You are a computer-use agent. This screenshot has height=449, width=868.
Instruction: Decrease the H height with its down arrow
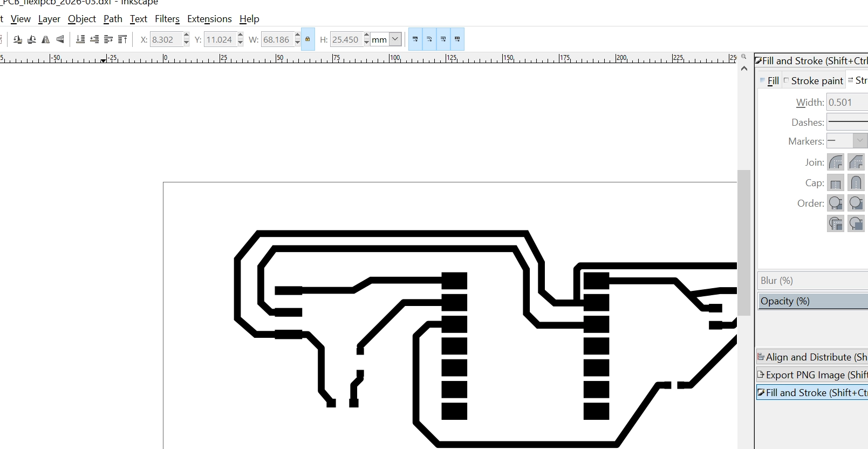pyautogui.click(x=367, y=43)
